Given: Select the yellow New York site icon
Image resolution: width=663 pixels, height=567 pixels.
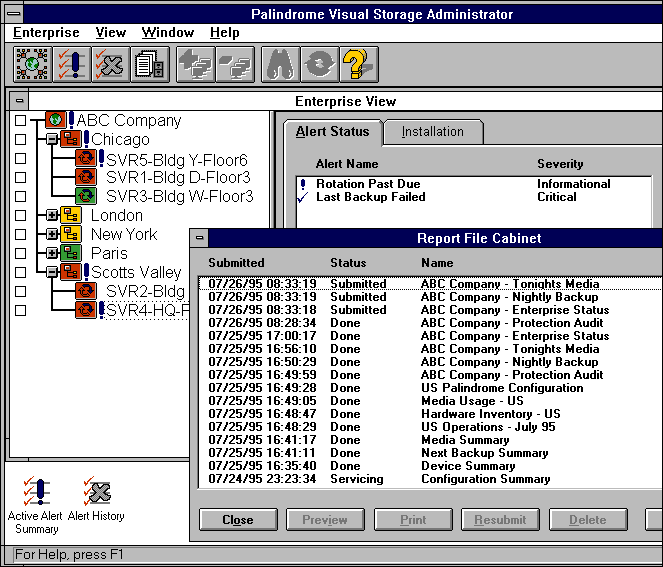Looking at the screenshot, I should click(71, 234).
